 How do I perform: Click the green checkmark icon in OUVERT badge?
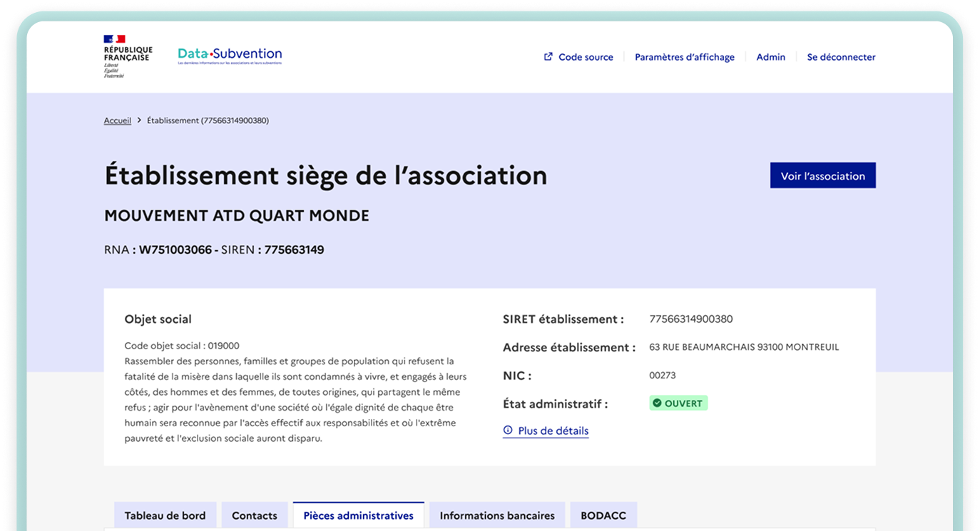click(657, 403)
